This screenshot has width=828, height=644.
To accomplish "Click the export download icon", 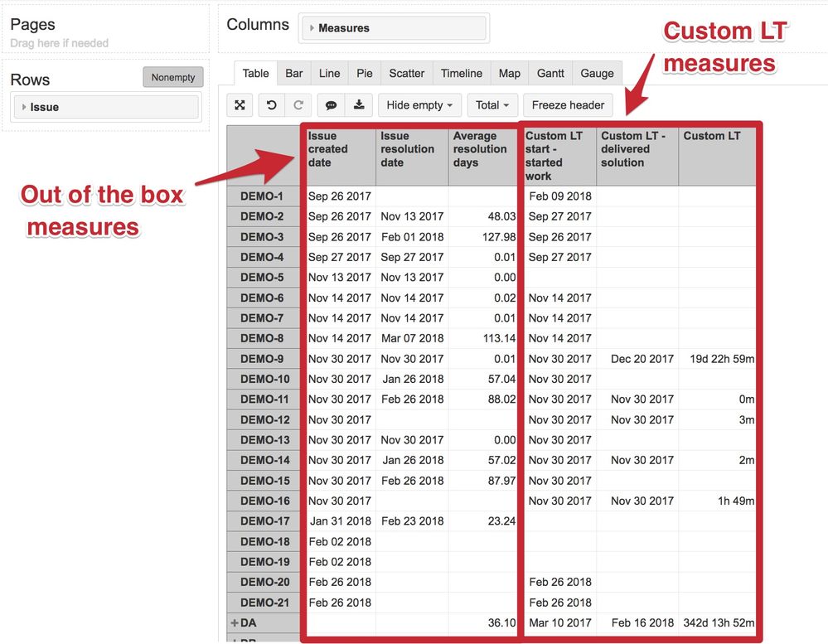I will [359, 105].
